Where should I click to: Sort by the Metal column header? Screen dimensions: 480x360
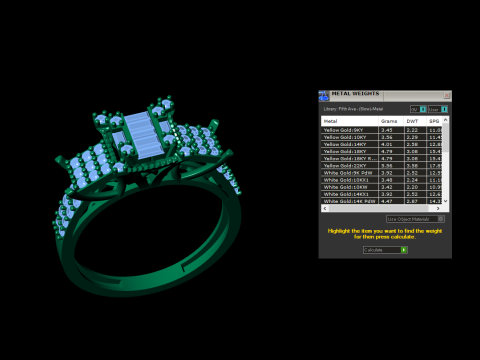[350, 121]
